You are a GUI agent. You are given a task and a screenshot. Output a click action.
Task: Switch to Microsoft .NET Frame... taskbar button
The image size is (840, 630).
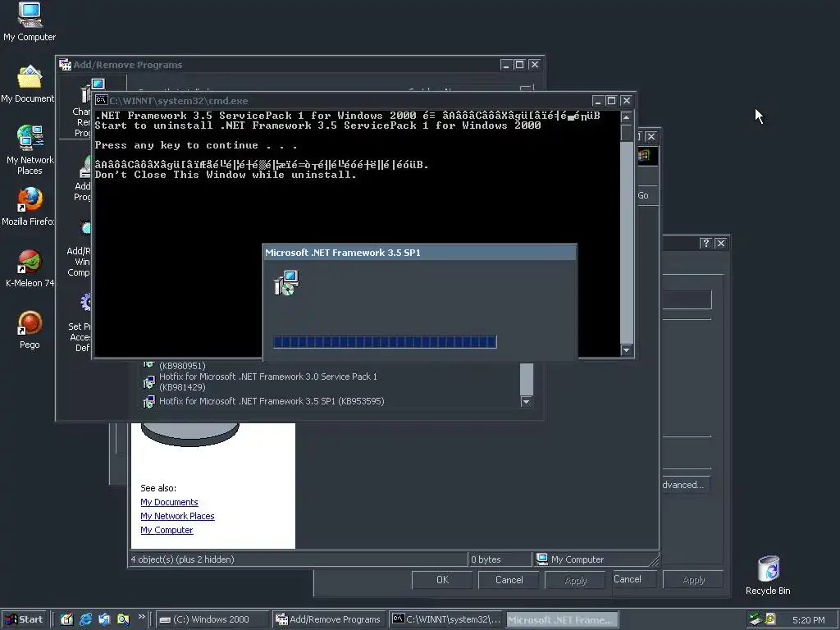(562, 619)
